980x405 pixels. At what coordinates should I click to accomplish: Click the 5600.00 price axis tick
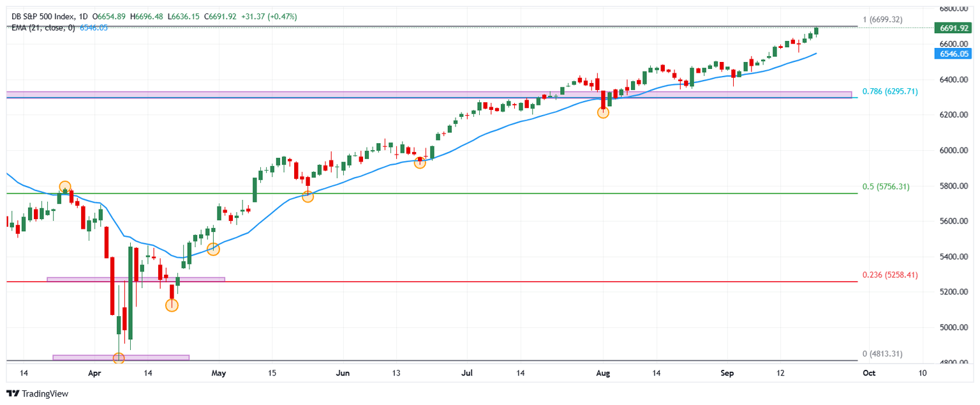pos(954,222)
